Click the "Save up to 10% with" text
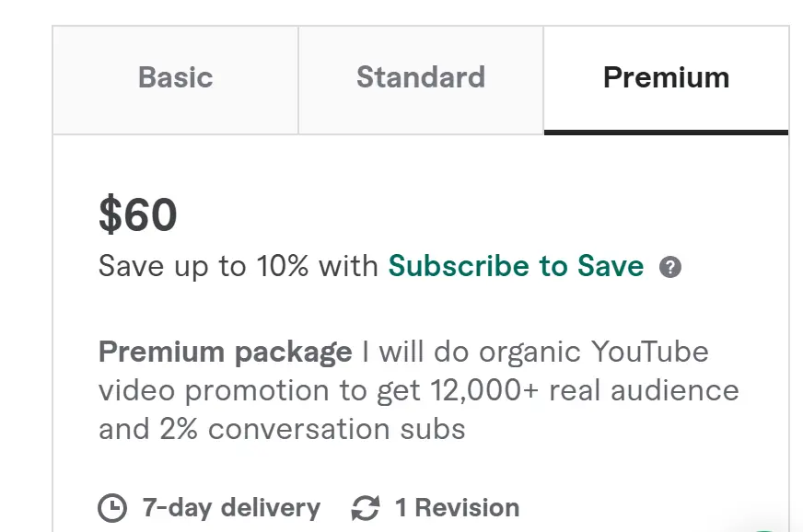This screenshot has width=803, height=532. 239,266
